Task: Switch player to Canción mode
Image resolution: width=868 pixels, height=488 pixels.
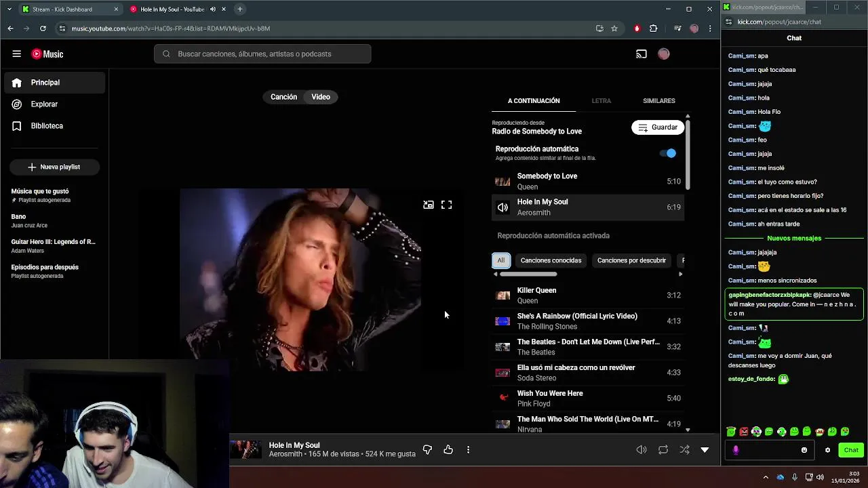Action: [283, 97]
